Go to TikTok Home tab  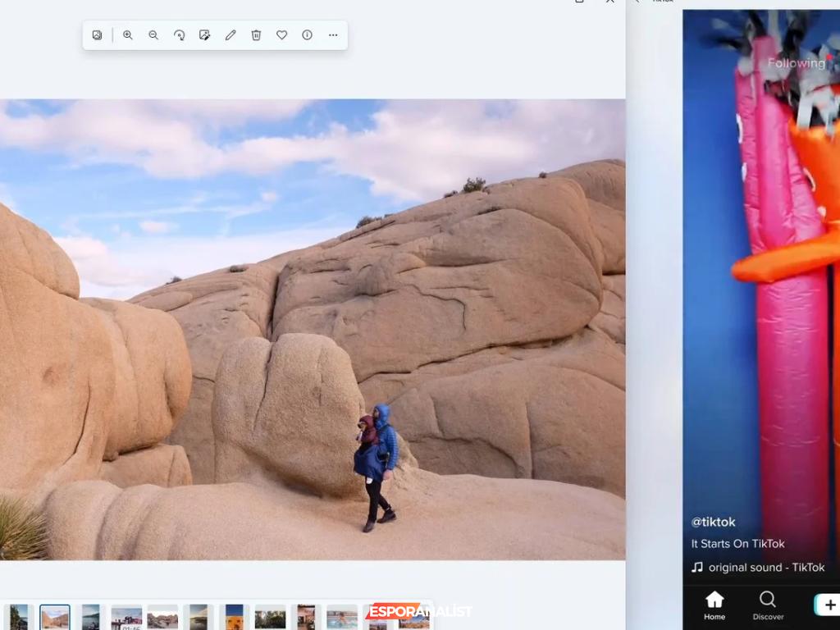pos(714,605)
